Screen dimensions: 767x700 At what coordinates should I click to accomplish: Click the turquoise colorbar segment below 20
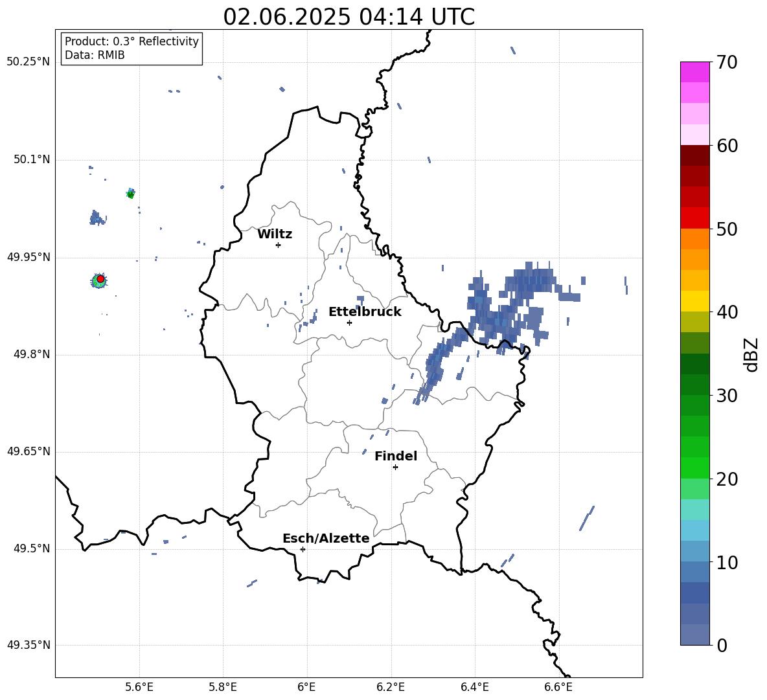[x=694, y=510]
